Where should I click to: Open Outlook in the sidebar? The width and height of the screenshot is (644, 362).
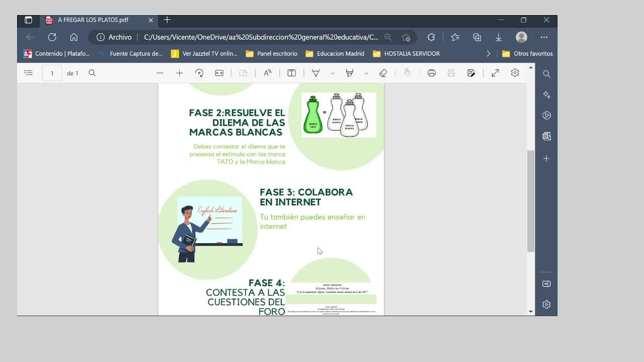(546, 136)
